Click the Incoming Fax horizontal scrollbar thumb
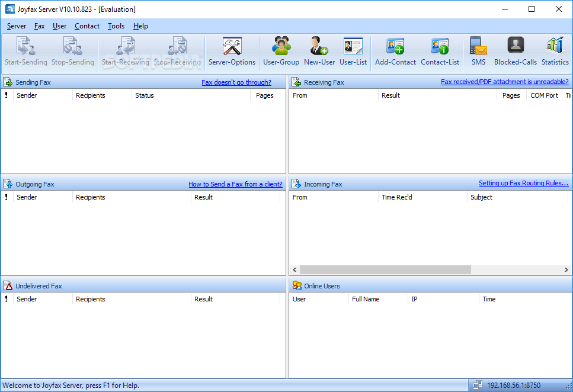 (385, 269)
